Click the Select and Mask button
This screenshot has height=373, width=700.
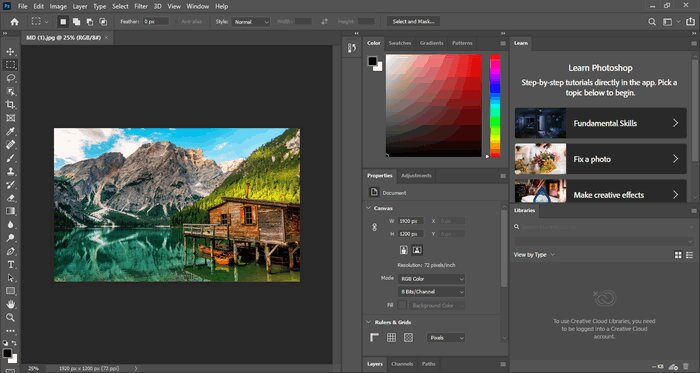coord(413,21)
